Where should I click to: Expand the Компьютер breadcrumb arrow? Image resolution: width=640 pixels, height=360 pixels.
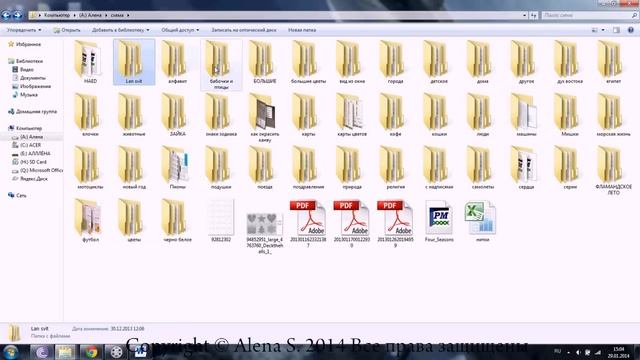(x=74, y=15)
